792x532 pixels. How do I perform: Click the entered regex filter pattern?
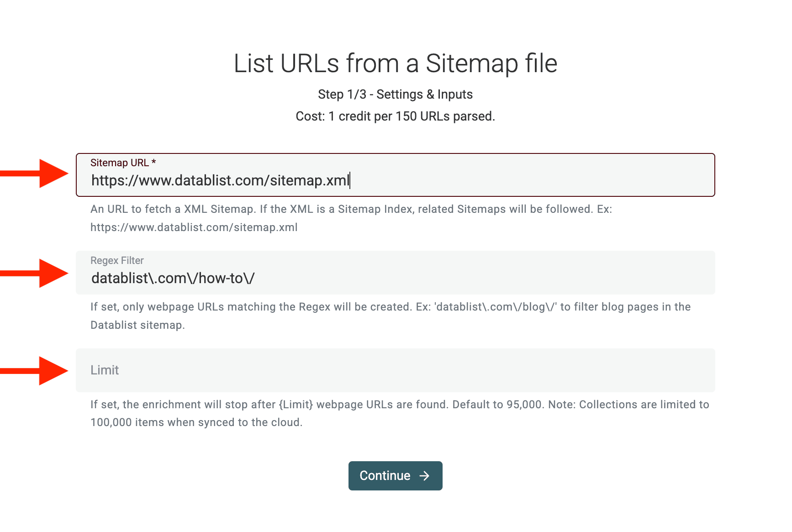(x=173, y=278)
